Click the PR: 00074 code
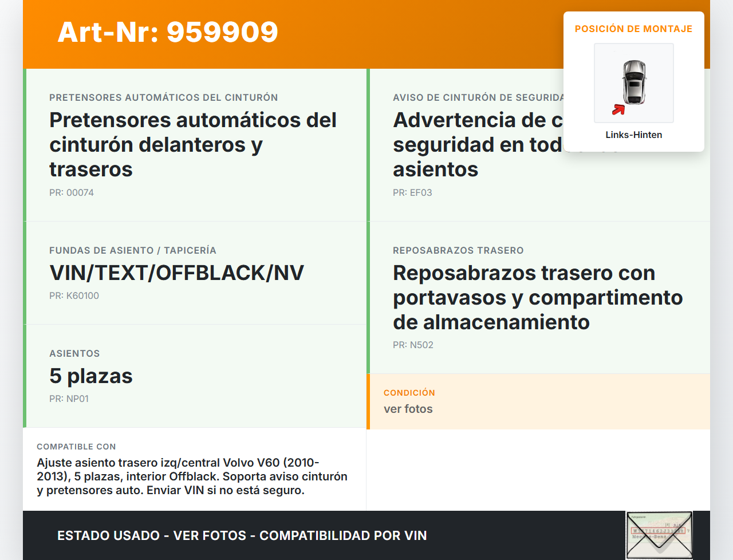733x560 pixels. [x=72, y=192]
